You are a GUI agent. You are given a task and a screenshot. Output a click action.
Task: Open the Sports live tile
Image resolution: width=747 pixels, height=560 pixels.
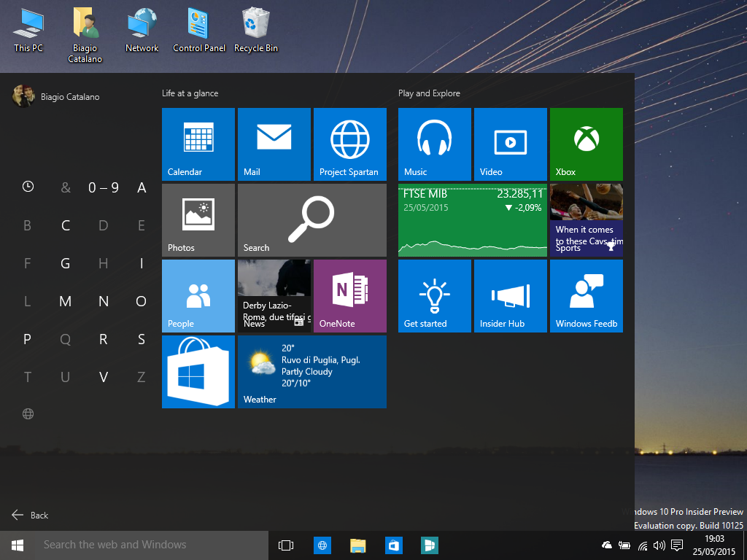coord(586,220)
